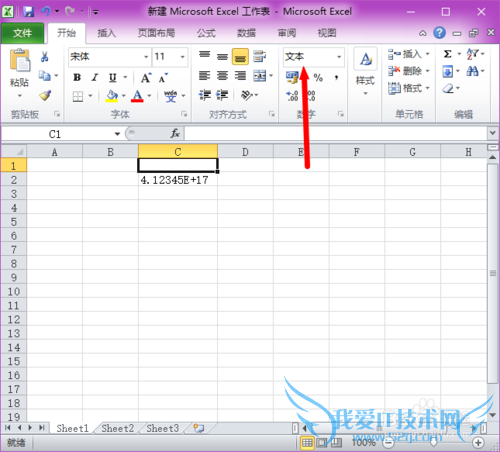Click the zoom out minus button
This screenshot has height=452, width=500.
point(388,443)
